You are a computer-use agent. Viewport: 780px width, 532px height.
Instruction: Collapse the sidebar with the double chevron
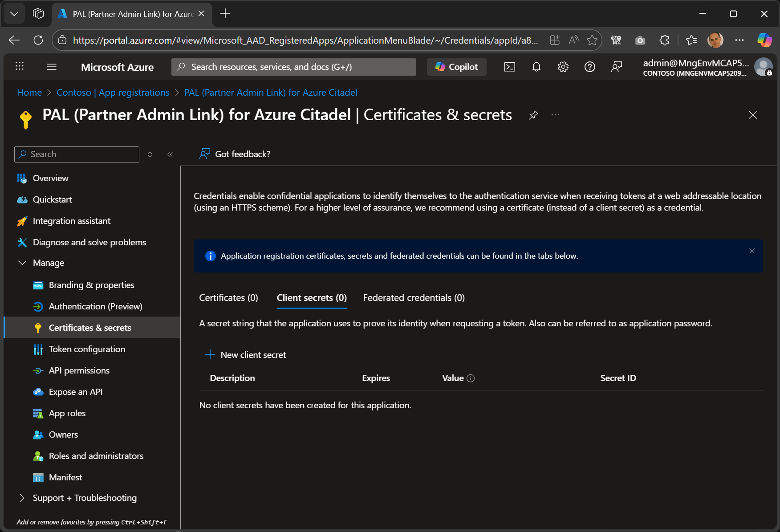pos(170,154)
